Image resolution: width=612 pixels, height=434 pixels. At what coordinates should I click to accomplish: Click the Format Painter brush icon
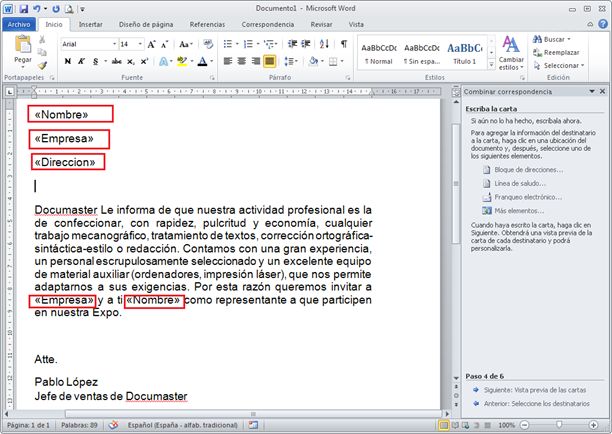[42, 65]
